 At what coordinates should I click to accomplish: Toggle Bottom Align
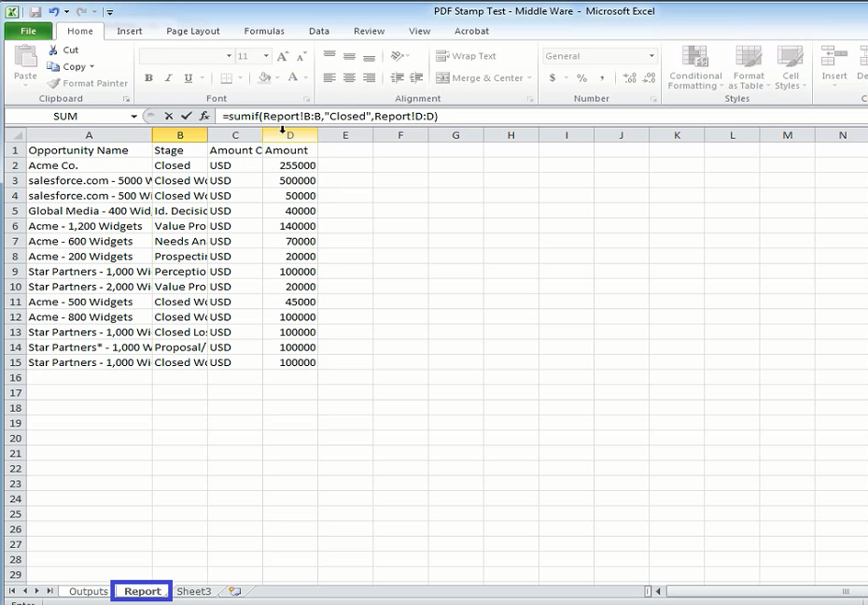(x=370, y=56)
